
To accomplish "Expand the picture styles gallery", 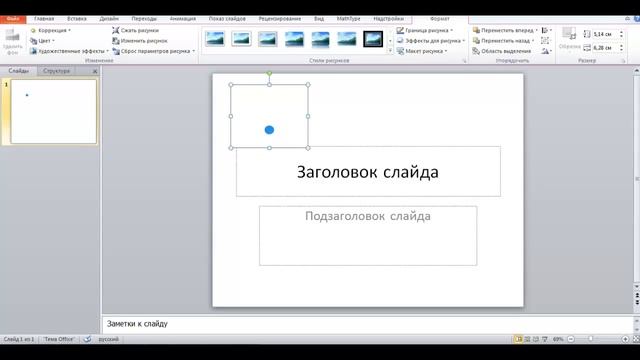I will coord(390,51).
